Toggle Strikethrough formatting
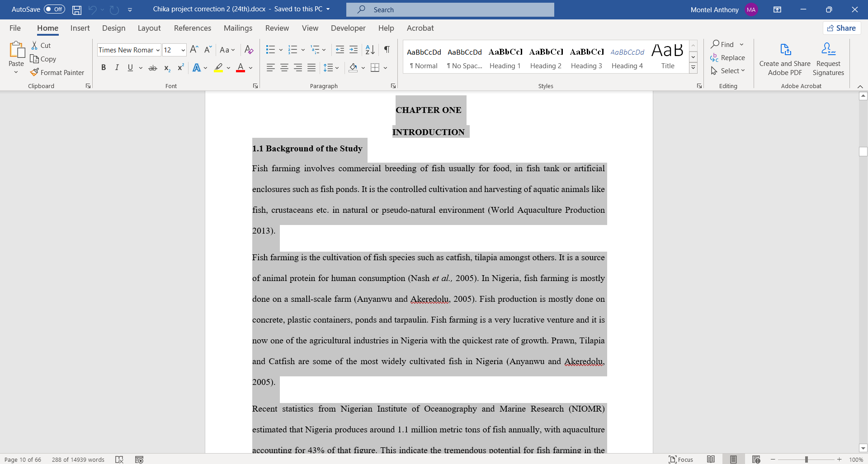 (x=153, y=68)
